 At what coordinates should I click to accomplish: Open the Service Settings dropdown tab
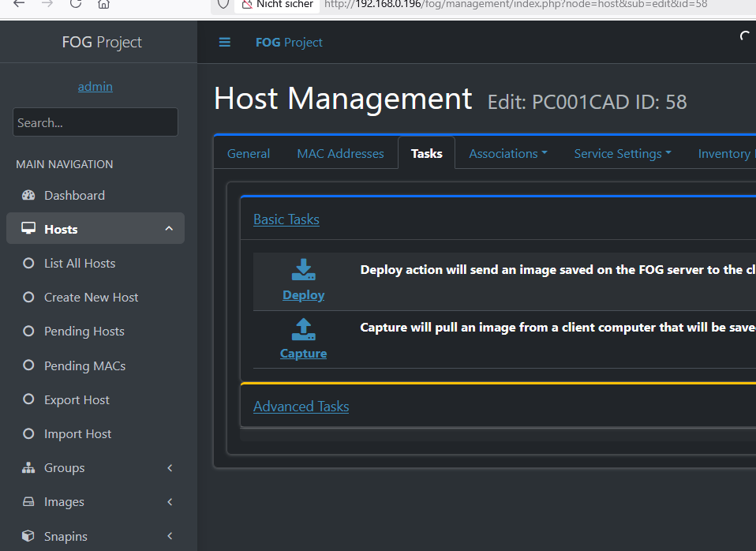coord(623,153)
